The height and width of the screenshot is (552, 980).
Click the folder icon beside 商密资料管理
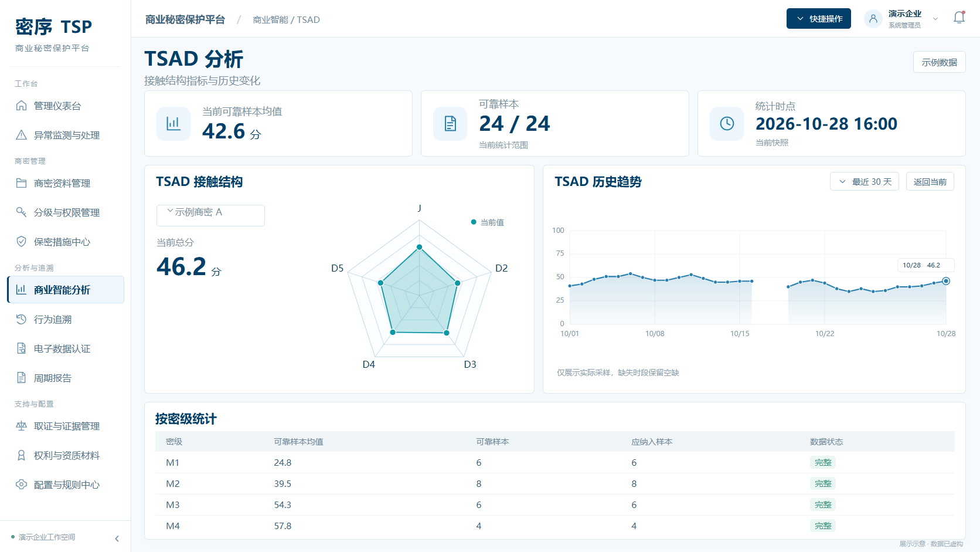22,183
